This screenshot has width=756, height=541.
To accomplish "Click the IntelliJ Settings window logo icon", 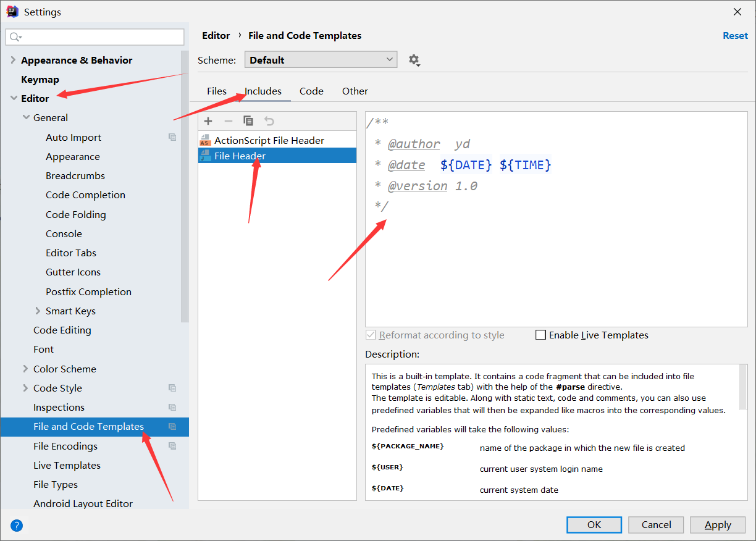I will [12, 12].
